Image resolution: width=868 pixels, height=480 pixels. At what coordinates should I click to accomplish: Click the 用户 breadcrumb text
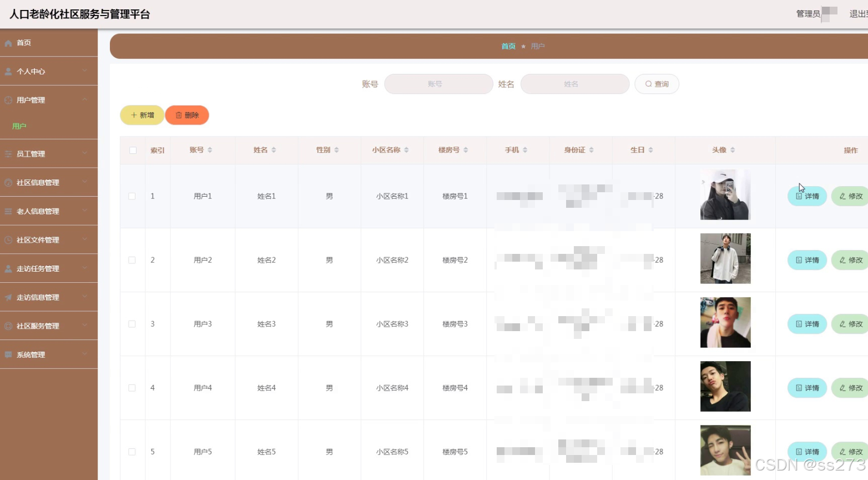[x=538, y=46]
